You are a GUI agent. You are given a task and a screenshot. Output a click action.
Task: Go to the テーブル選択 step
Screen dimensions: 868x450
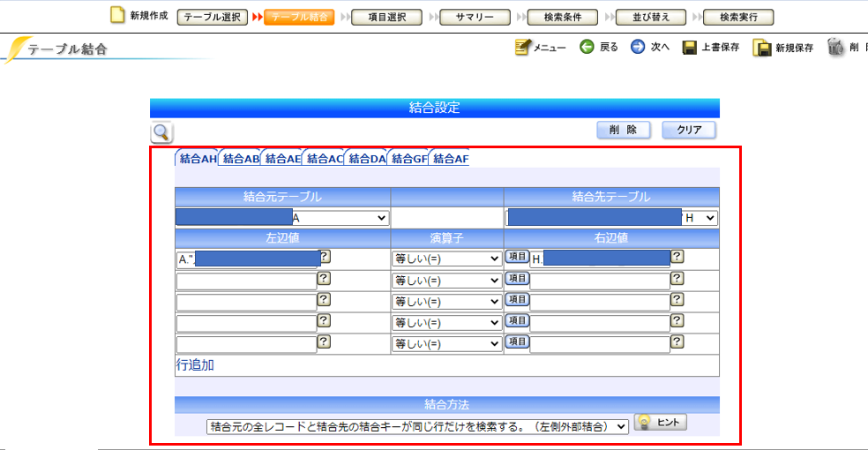tap(212, 17)
